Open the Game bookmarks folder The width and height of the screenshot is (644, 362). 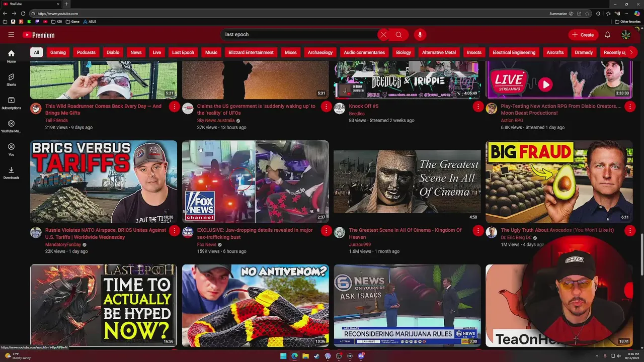(73, 22)
